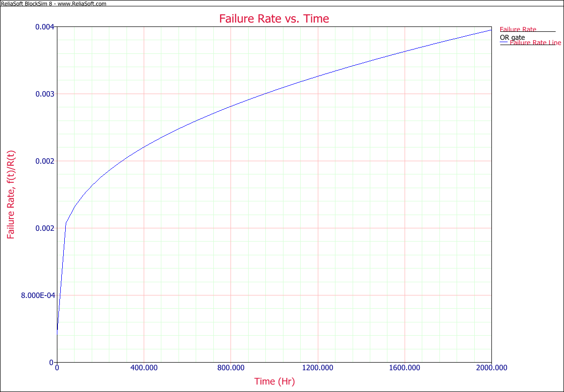Screen dimensions: 564x392
Task: Click the ReliaSoft BlockSim 8 header text
Action: [x=53, y=3]
